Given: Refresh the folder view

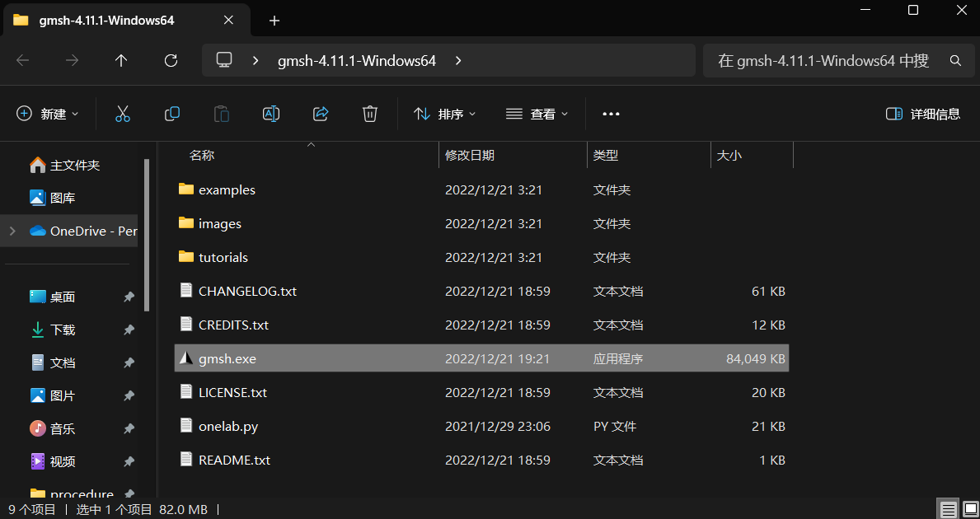Looking at the screenshot, I should pos(170,59).
